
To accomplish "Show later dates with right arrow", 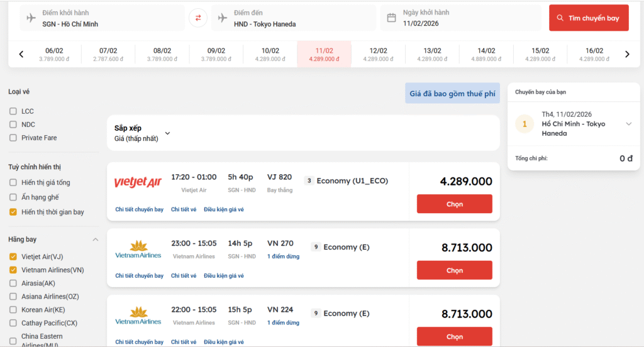I will (x=627, y=55).
